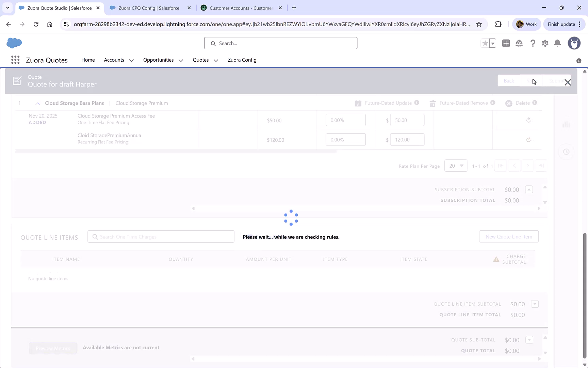Click the refresh icon beside the $50.00 price
588x368 pixels.
pos(528,120)
